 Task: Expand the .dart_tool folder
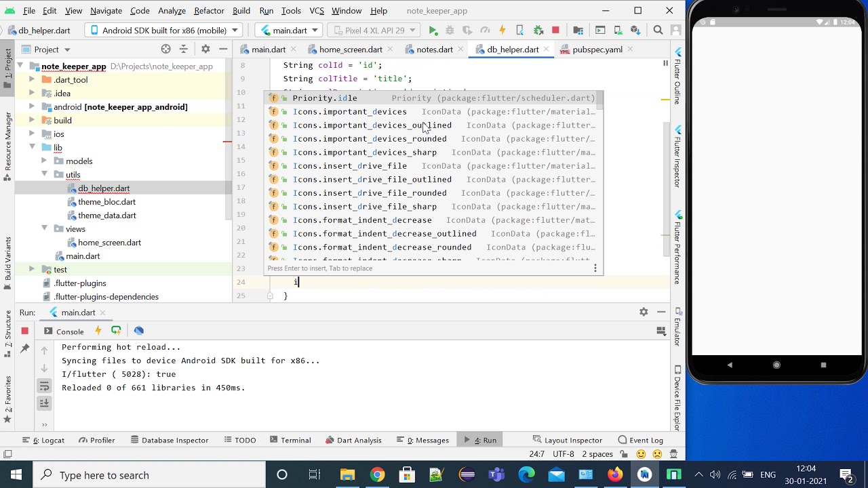(32, 79)
